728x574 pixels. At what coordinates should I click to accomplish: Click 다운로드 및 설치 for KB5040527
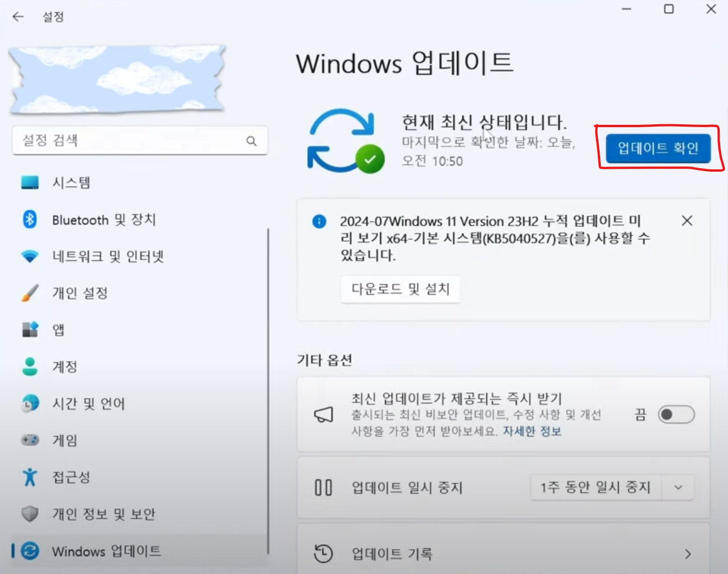401,289
